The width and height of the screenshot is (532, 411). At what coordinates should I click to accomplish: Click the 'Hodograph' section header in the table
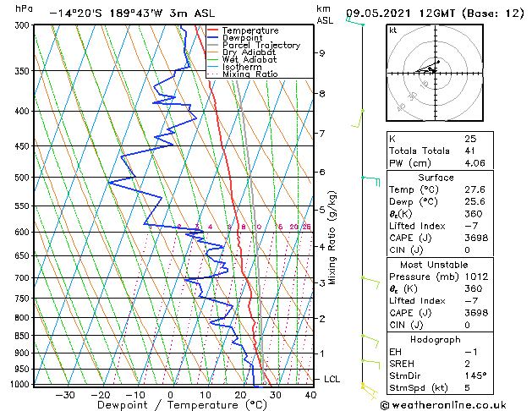[436, 339]
